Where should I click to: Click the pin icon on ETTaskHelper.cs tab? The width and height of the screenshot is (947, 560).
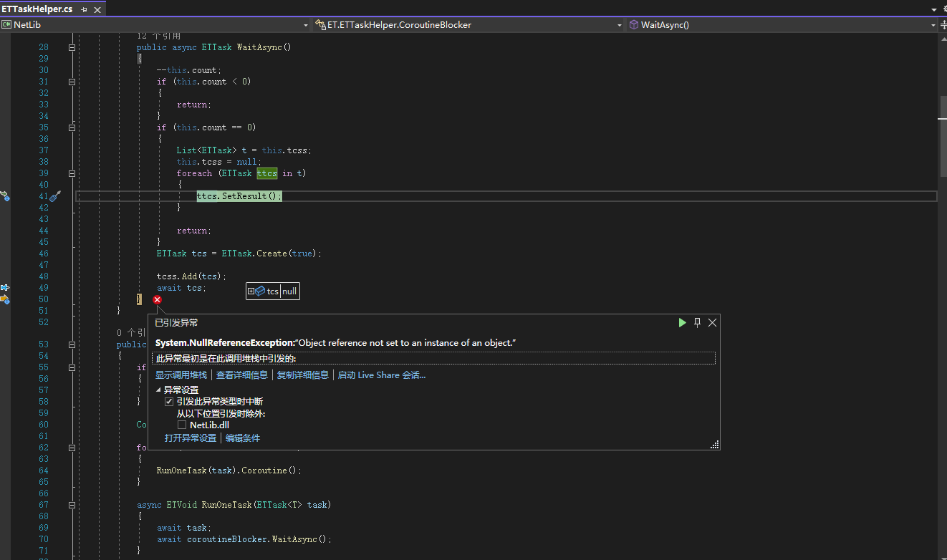click(85, 9)
